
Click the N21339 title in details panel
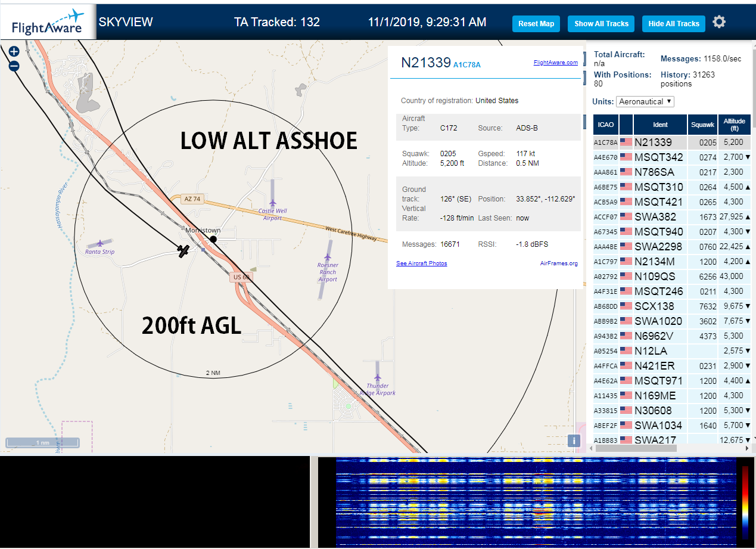coord(425,62)
